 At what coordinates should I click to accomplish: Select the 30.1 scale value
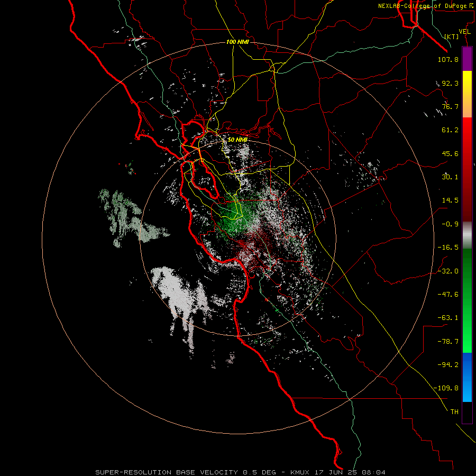point(450,177)
